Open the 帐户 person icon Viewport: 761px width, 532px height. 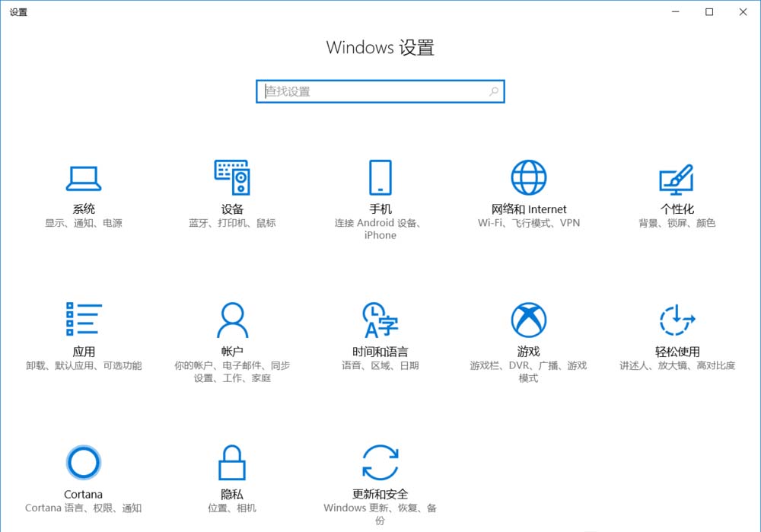[x=232, y=320]
